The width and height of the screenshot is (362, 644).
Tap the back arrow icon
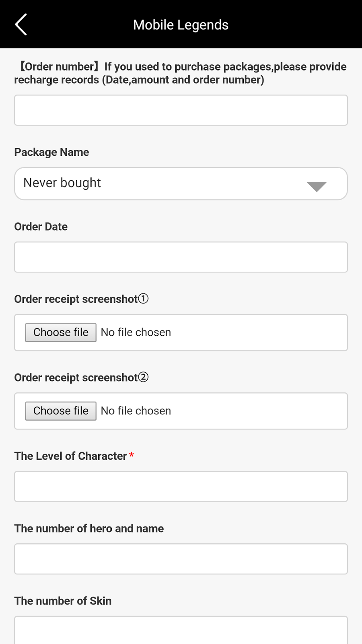[x=21, y=25]
